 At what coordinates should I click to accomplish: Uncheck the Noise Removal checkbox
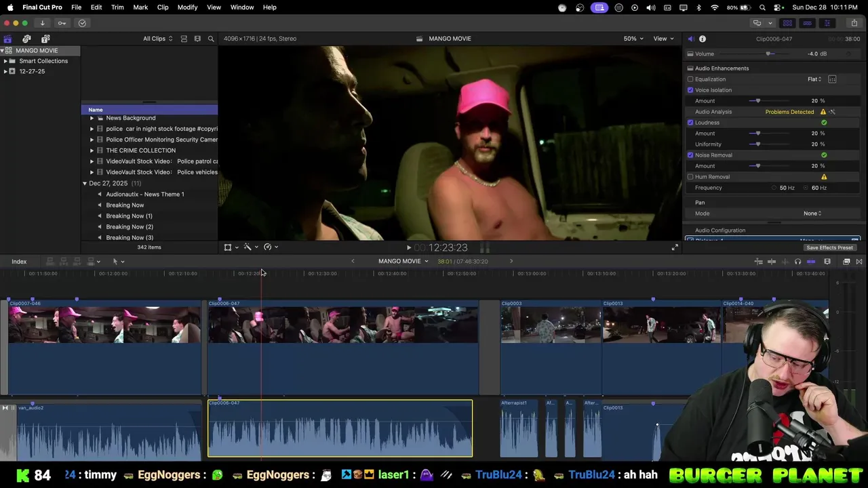pyautogui.click(x=690, y=155)
